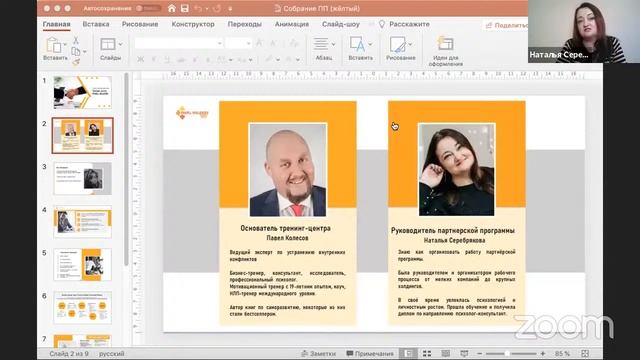Image resolution: width=640 pixels, height=360 pixels.
Task: Click the Copy icon in clipboard group
Action: click(x=76, y=51)
